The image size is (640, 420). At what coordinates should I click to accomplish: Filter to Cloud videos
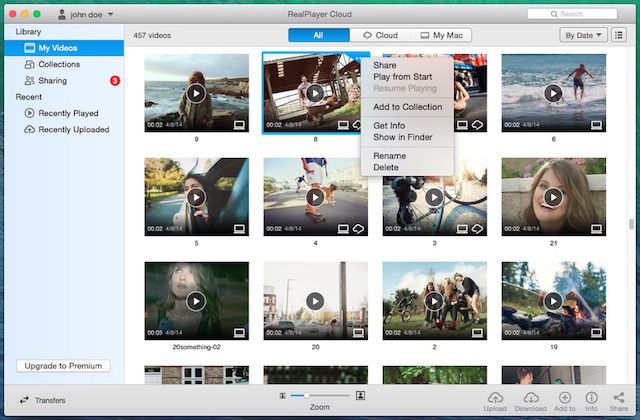380,35
